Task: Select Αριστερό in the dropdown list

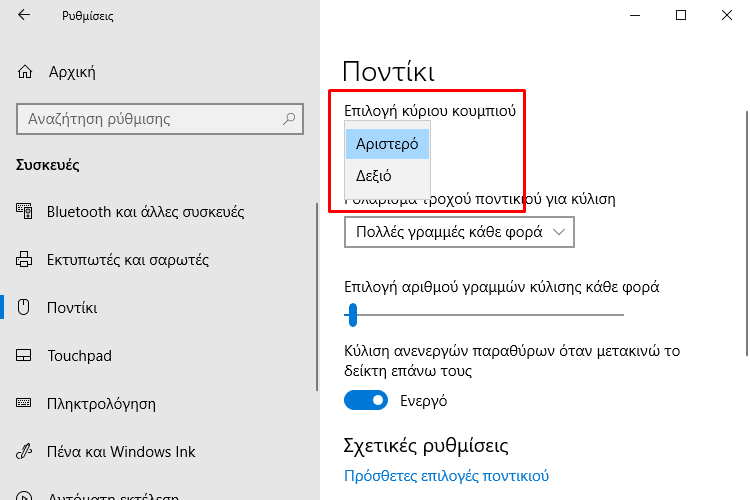Action: point(387,143)
